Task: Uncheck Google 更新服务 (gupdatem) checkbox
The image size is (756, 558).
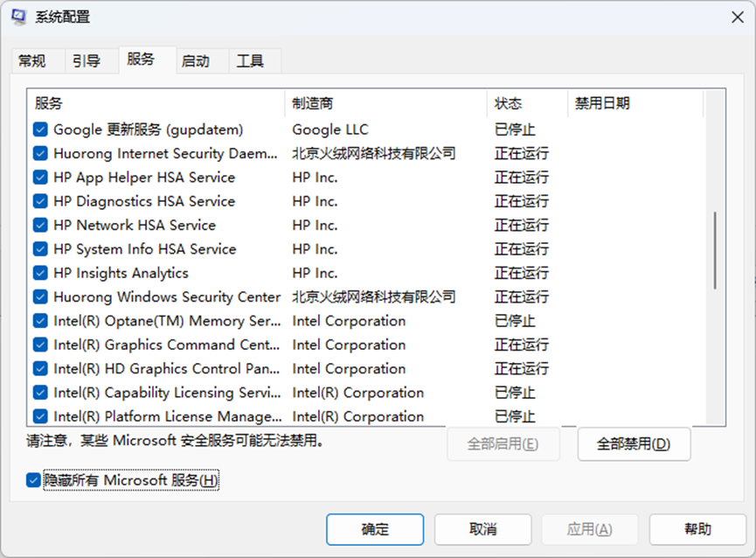Action: pos(40,129)
